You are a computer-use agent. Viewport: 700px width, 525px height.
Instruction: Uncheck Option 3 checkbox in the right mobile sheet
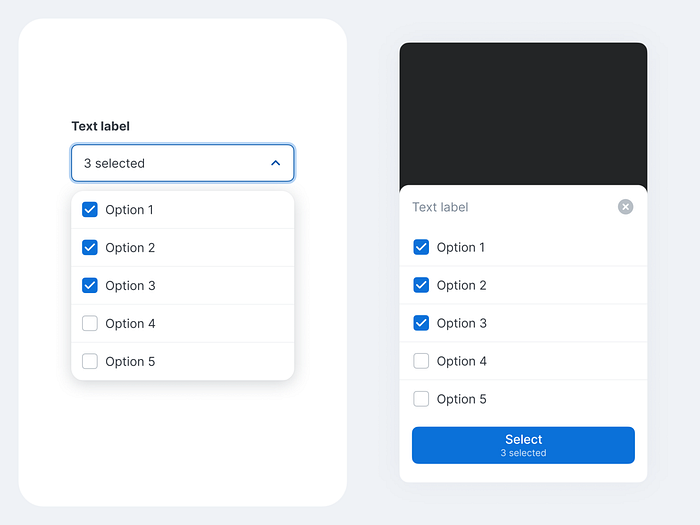point(421,323)
